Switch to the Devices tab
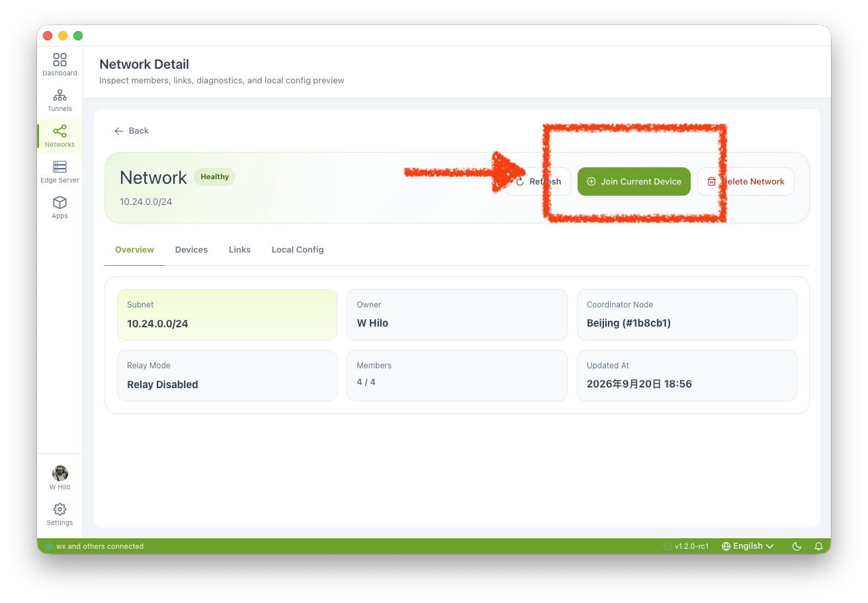The height and width of the screenshot is (603, 868). pos(191,250)
